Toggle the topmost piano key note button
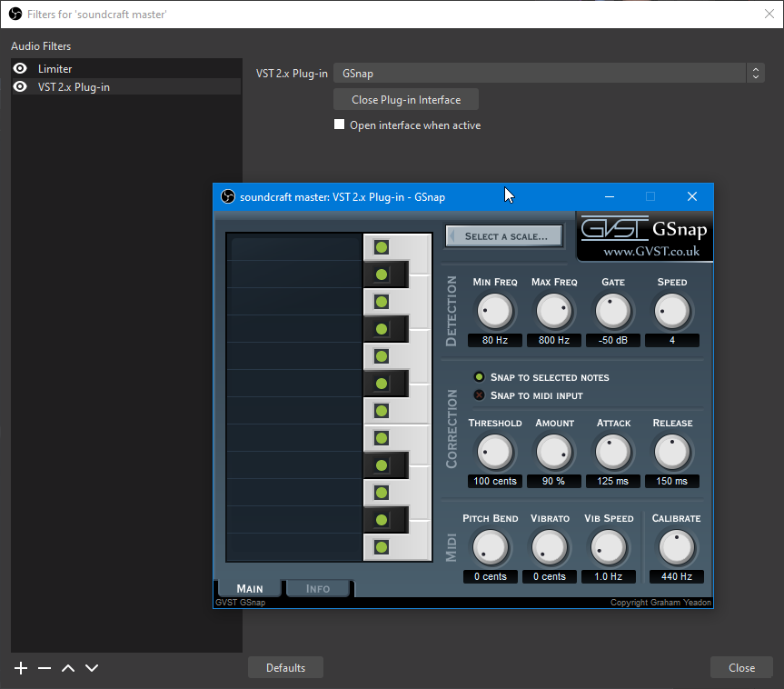The image size is (784, 689). tap(382, 247)
